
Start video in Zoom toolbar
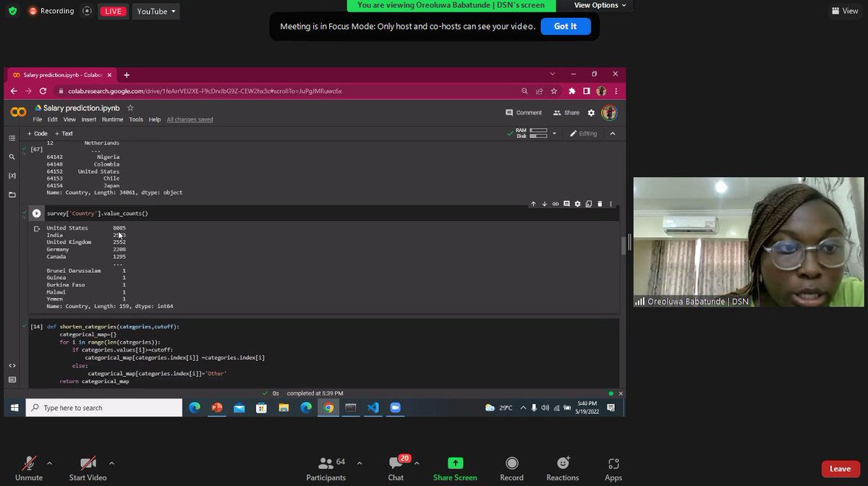point(88,468)
